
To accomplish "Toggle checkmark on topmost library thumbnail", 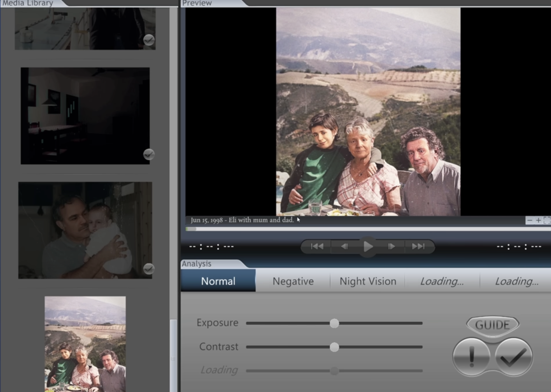I will tap(149, 40).
